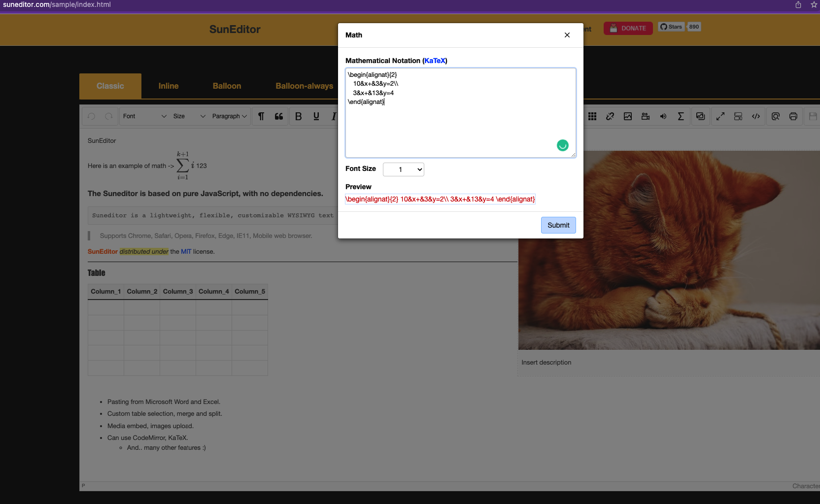820x504 pixels.
Task: Open the Font dropdown
Action: coord(143,116)
